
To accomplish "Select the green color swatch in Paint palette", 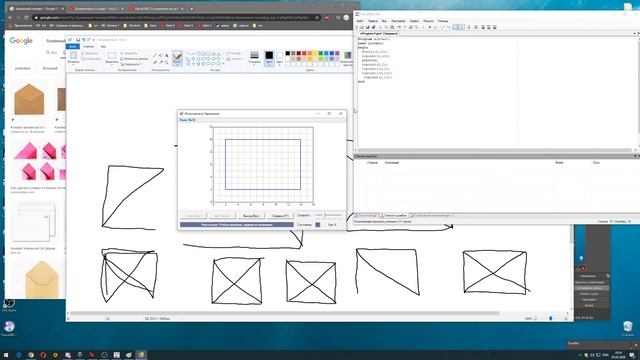I will [321, 53].
